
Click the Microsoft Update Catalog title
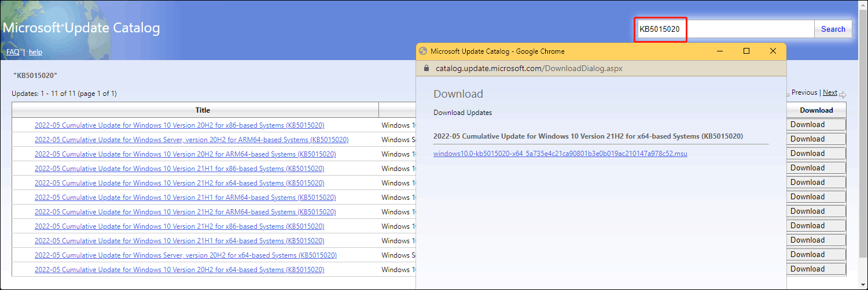82,28
